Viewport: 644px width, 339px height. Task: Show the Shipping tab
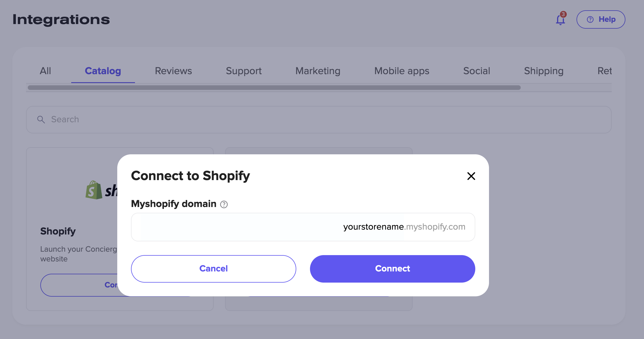544,71
